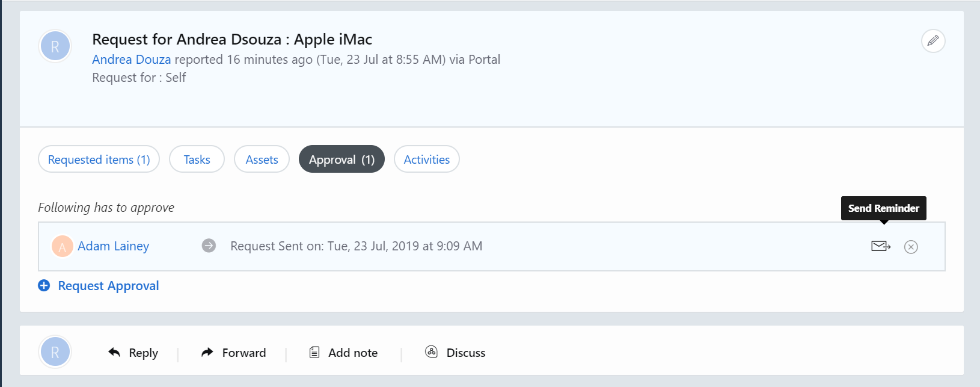This screenshot has width=980, height=387.
Task: Remove Adam Lainey as approver via X icon
Action: [x=911, y=246]
